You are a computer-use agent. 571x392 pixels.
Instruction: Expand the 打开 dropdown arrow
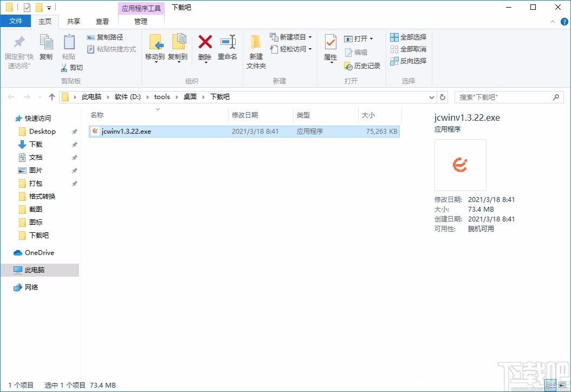pyautogui.click(x=373, y=38)
